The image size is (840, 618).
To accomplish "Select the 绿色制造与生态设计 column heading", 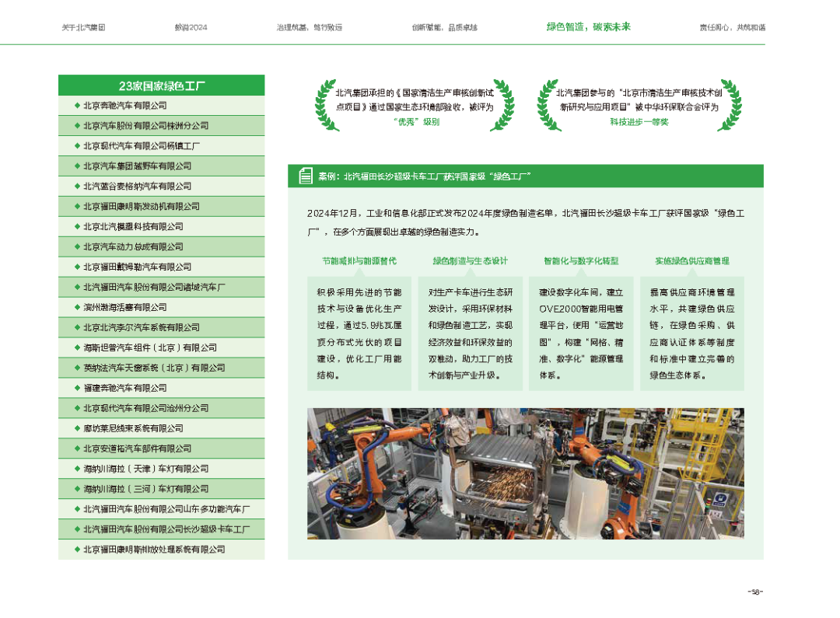I will point(470,260).
